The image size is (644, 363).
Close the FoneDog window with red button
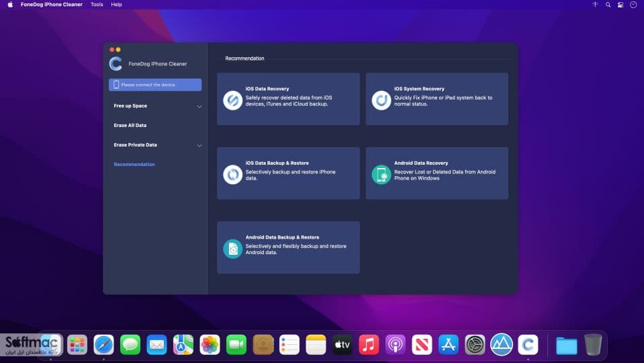[x=111, y=50]
